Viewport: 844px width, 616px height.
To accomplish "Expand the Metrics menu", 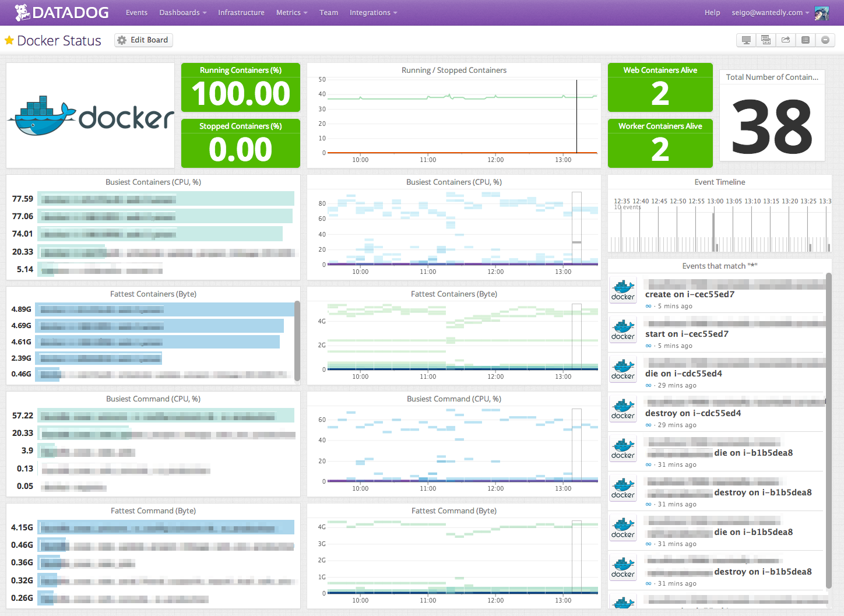I will click(288, 12).
